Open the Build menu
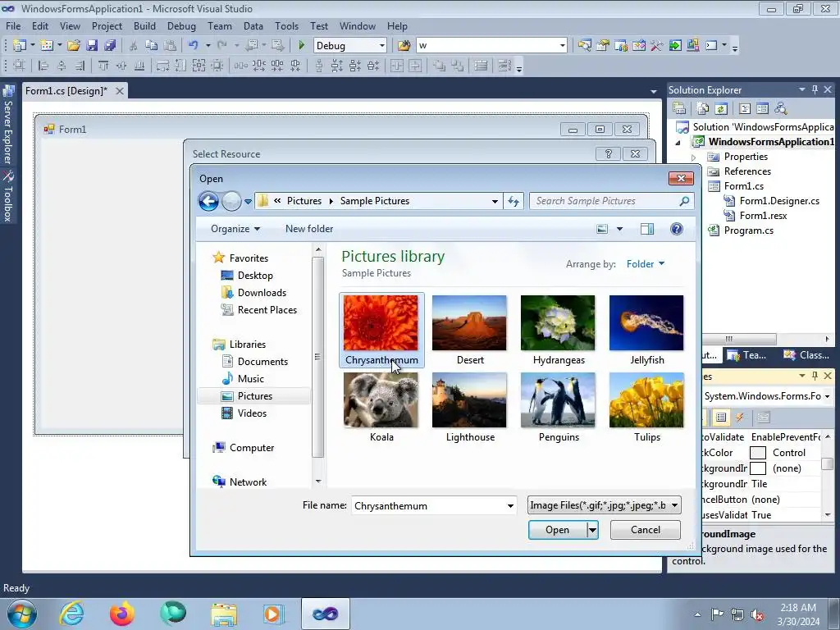Screen dimensions: 840x630 coord(144,26)
